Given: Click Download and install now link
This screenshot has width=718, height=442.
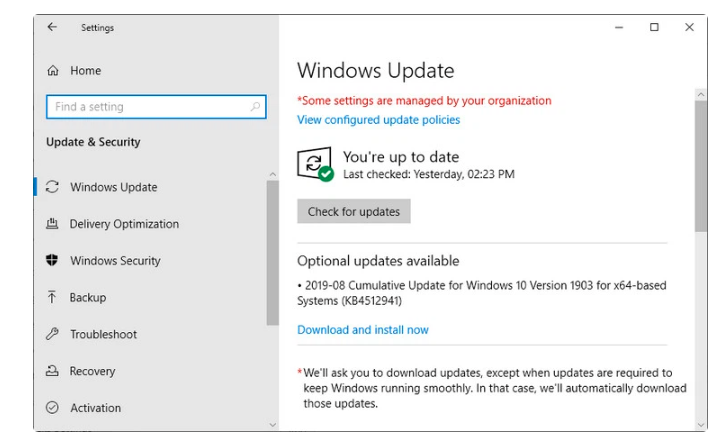Looking at the screenshot, I should [362, 330].
